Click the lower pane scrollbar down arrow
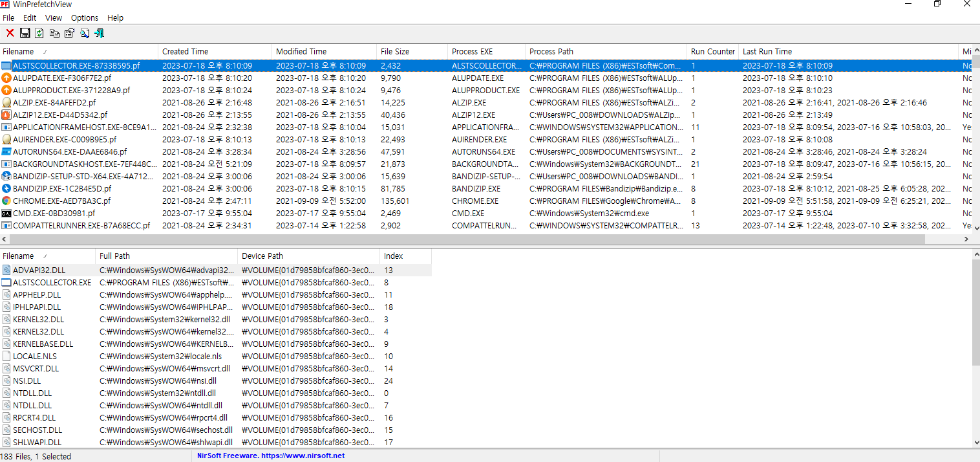The image size is (980, 462). click(975, 443)
